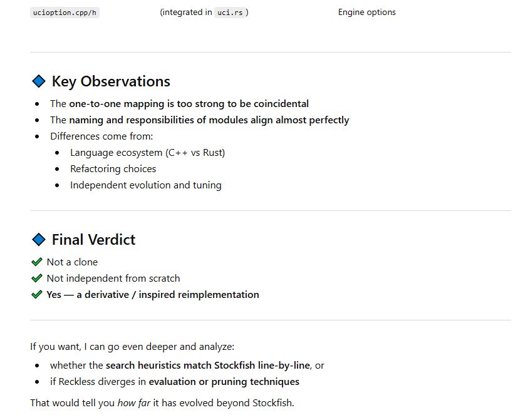Viewport: 518px width, 420px height.
Task: Click the Engine options table cell
Action: (366, 13)
